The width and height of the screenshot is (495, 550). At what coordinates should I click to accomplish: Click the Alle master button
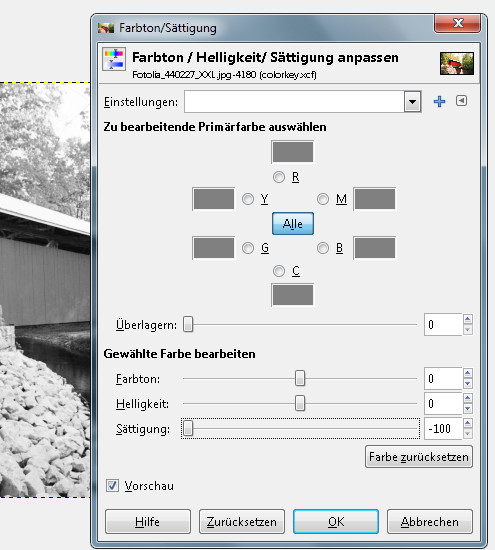coord(293,223)
